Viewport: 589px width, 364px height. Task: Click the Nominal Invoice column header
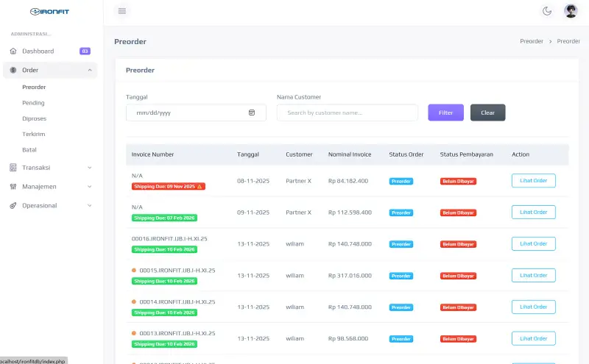coord(350,154)
